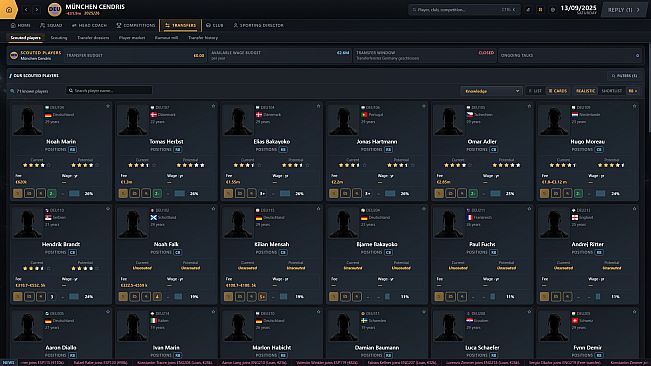Open the REPLY (1) continue arrow

[x=638, y=10]
